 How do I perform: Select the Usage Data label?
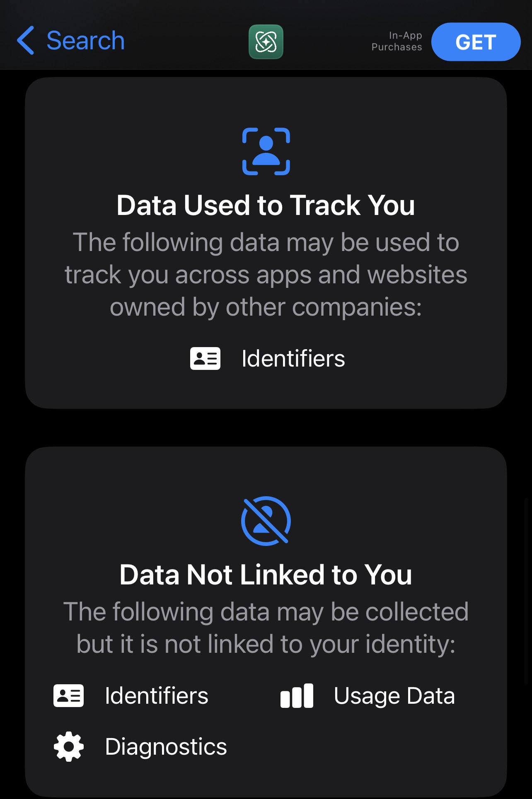pos(394,696)
